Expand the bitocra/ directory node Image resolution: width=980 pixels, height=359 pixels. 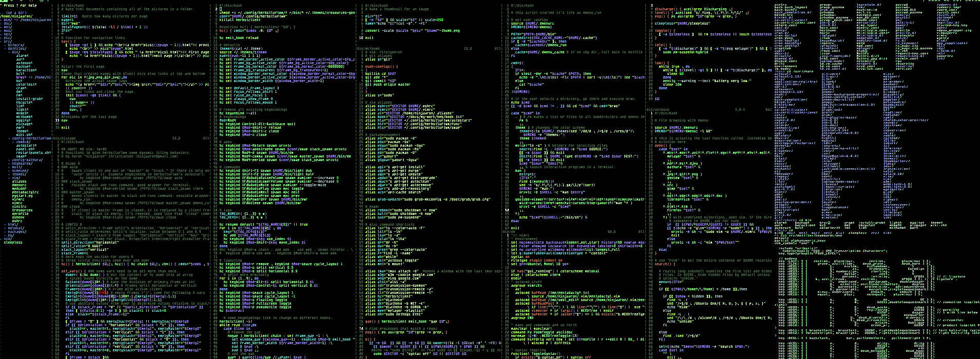(15, 45)
